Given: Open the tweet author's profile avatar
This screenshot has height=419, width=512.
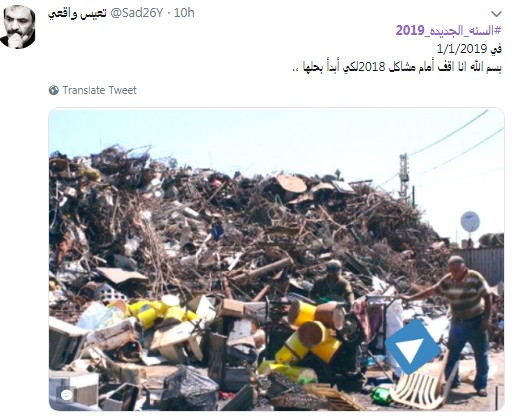Looking at the screenshot, I should pos(18,27).
